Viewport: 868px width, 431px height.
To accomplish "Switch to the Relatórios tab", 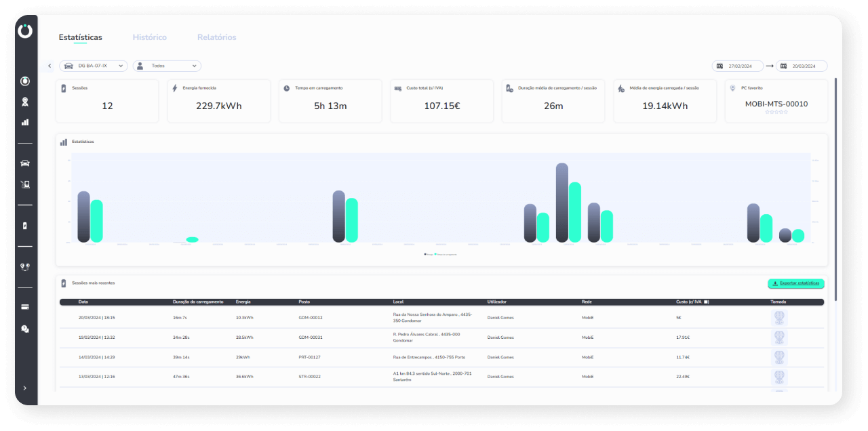I will [216, 37].
